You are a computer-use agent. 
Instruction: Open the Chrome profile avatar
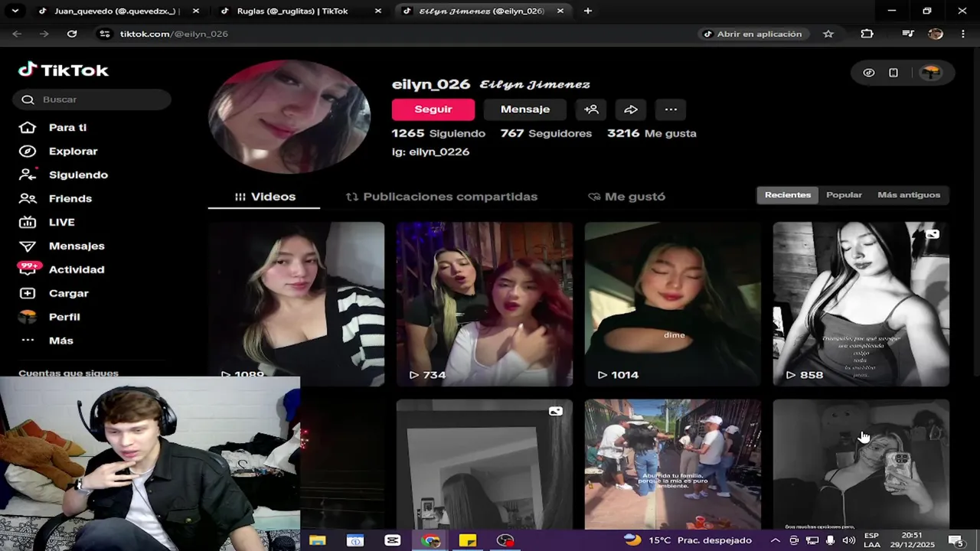pos(936,34)
